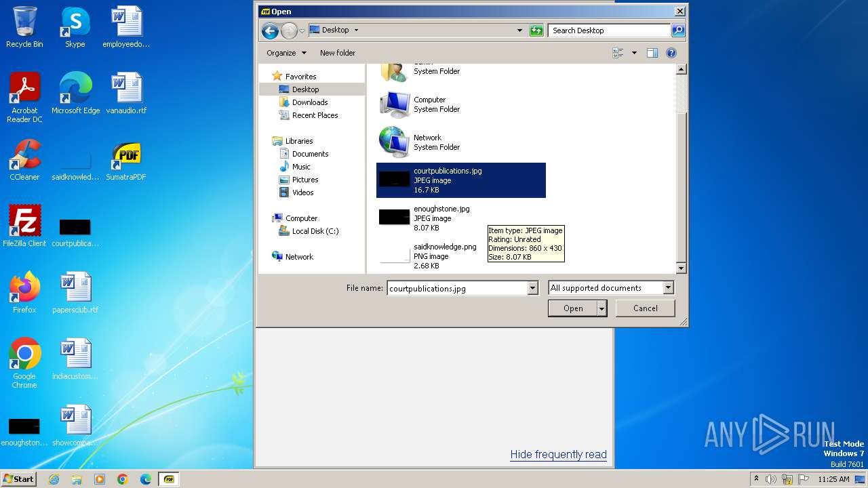The height and width of the screenshot is (488, 868).
Task: Click the Back navigation arrow in the Open dialog
Action: pos(270,30)
